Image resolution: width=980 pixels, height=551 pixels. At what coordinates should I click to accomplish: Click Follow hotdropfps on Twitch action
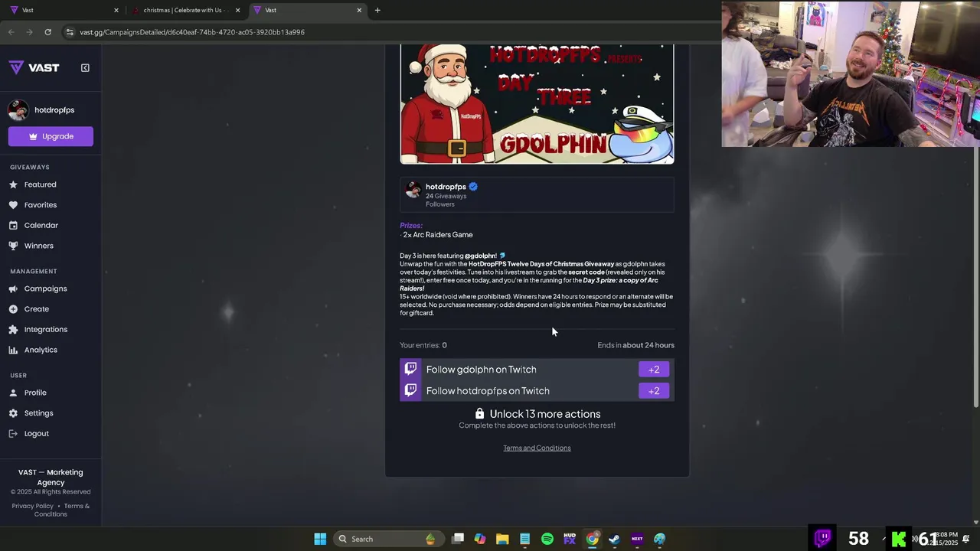(x=537, y=390)
